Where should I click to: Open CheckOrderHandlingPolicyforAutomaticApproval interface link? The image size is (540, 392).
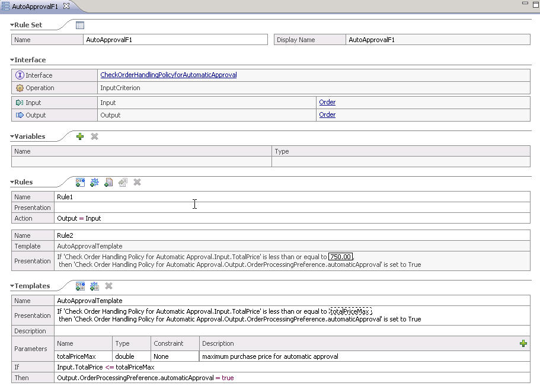click(x=168, y=75)
